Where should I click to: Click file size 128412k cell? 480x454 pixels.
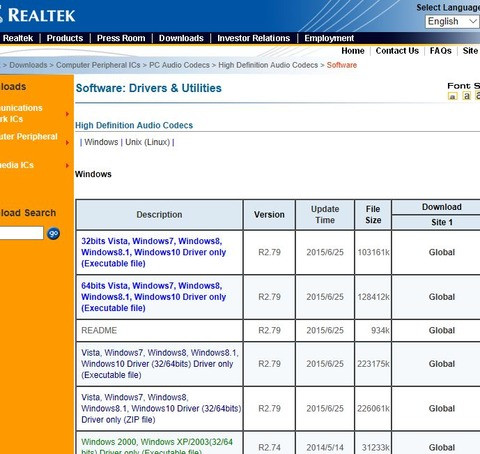coord(373,297)
